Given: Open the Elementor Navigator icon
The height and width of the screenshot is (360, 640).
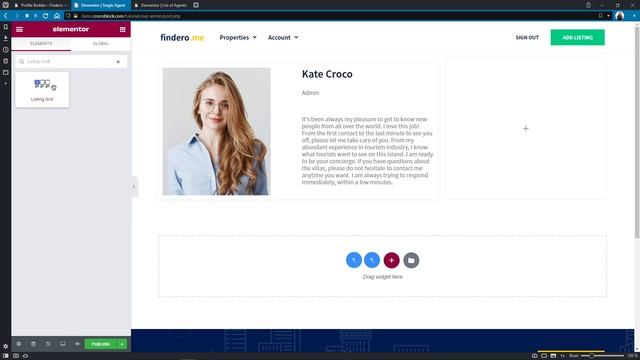Looking at the screenshot, I should 33,344.
